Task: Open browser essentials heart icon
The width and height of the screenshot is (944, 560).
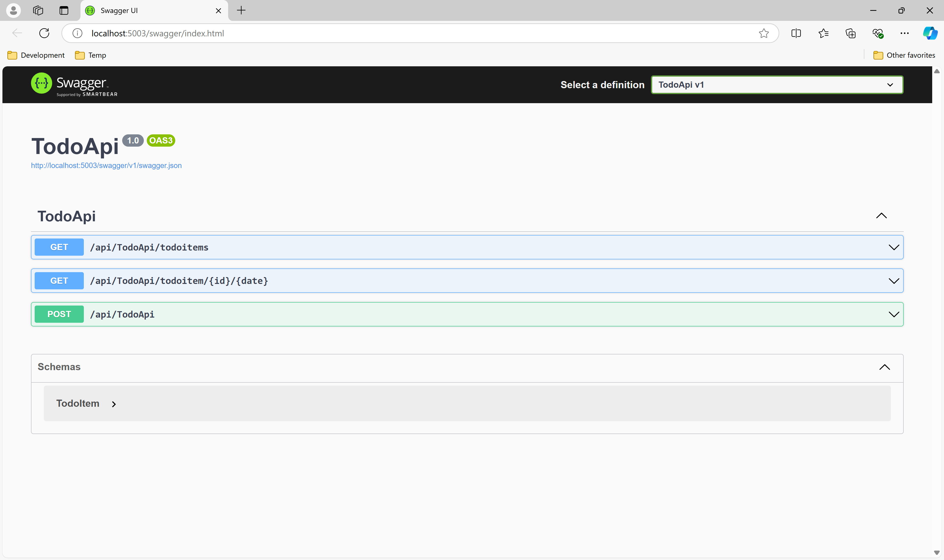Action: tap(878, 33)
